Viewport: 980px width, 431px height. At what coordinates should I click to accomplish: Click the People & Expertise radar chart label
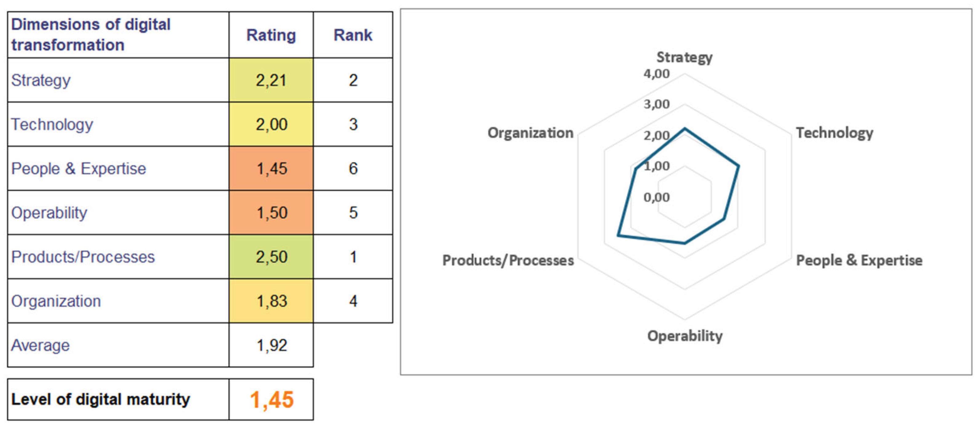(x=859, y=261)
